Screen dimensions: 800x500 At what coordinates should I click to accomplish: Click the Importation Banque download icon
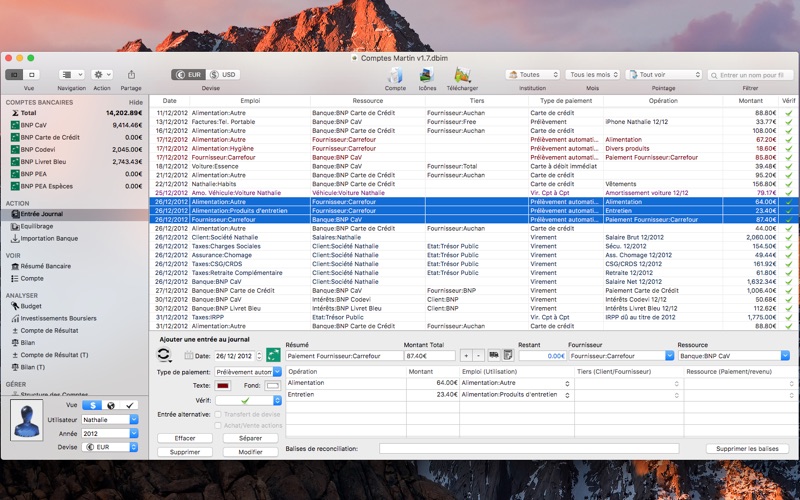[15, 238]
